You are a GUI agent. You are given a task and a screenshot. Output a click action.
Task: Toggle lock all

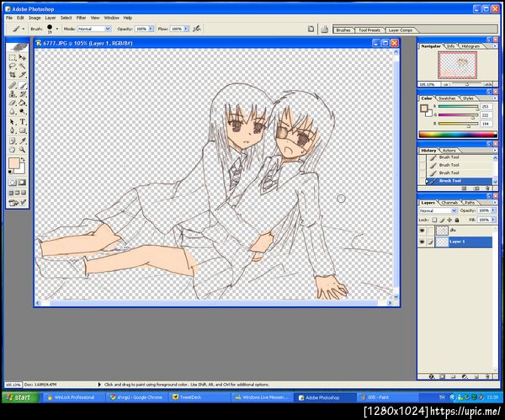(x=457, y=220)
